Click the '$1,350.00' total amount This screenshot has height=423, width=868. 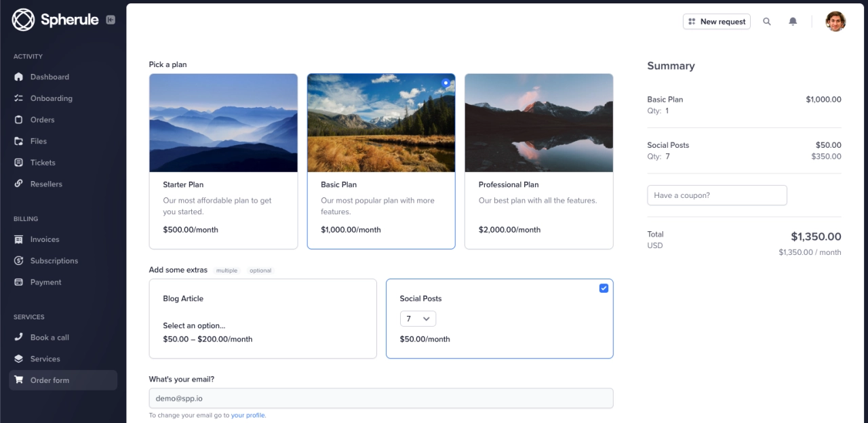816,237
